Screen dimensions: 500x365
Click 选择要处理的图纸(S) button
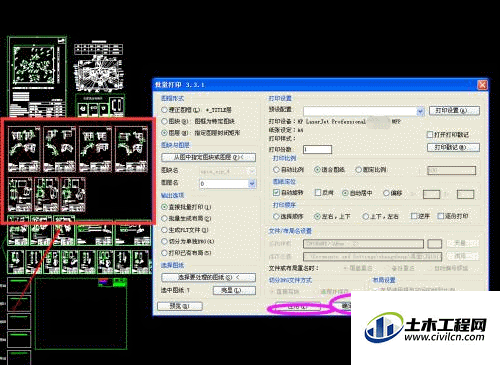pyautogui.click(x=209, y=277)
